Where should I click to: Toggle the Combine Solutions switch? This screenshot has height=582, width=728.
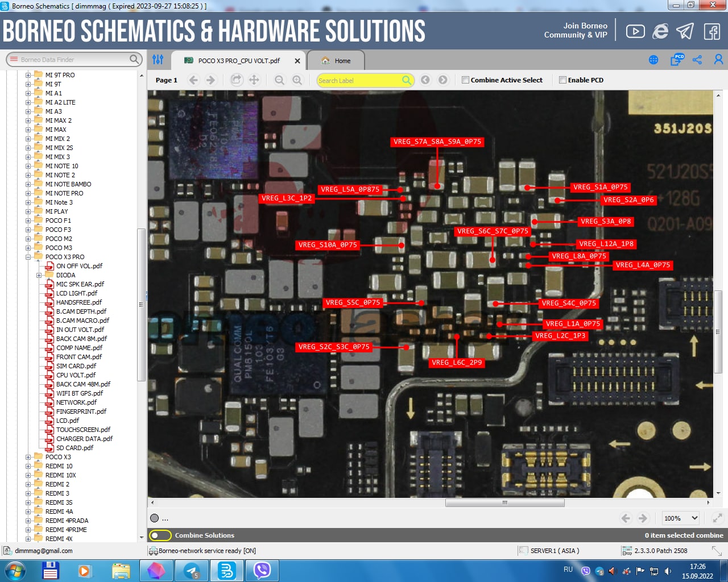click(x=160, y=535)
